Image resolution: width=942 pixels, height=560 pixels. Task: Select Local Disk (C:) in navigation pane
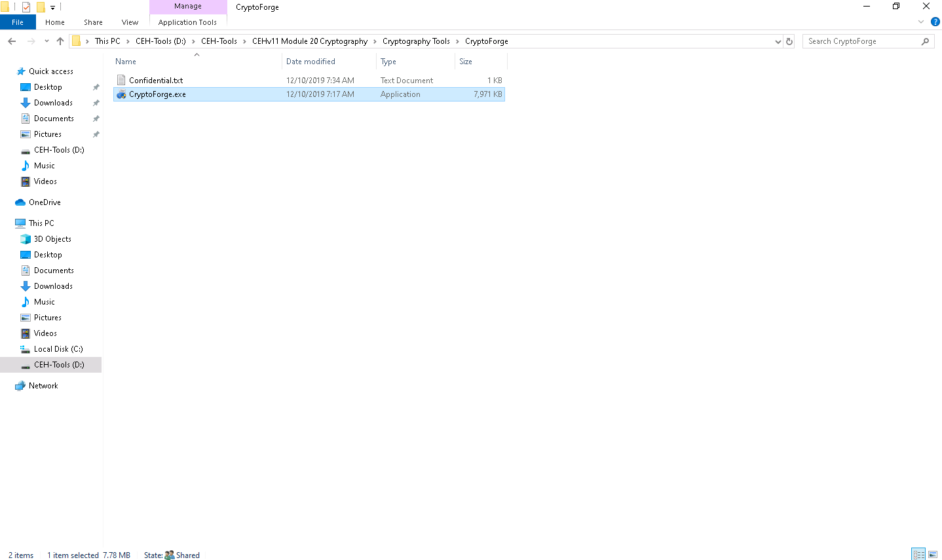point(58,349)
